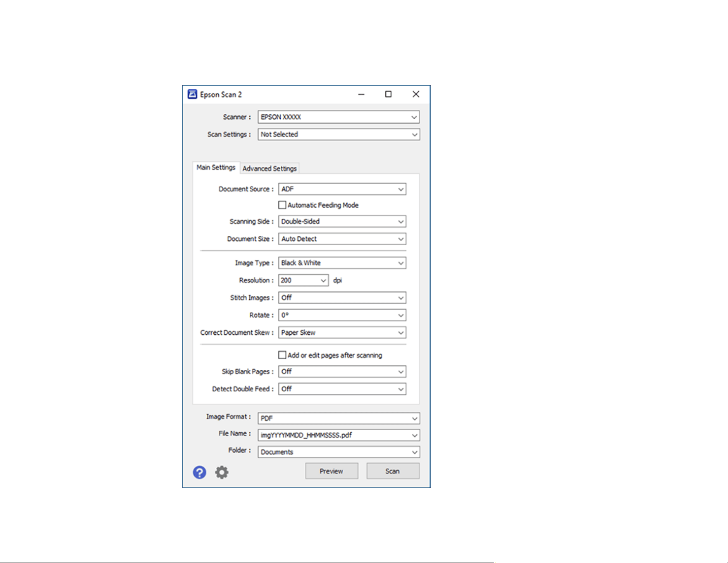
Task: Open the configuration gear icon
Action: coord(222,472)
